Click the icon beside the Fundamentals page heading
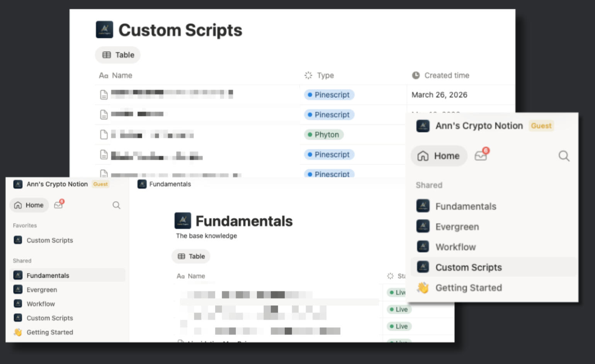595x364 pixels. (x=183, y=221)
